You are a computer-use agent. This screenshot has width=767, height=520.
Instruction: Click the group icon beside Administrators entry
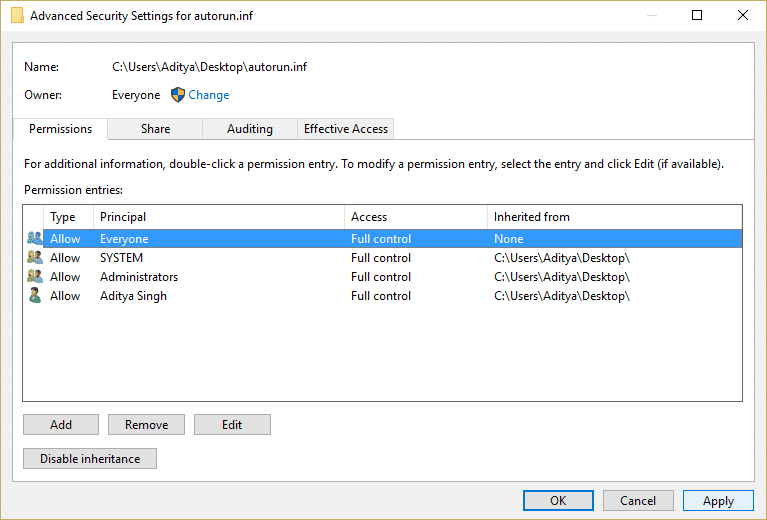35,277
